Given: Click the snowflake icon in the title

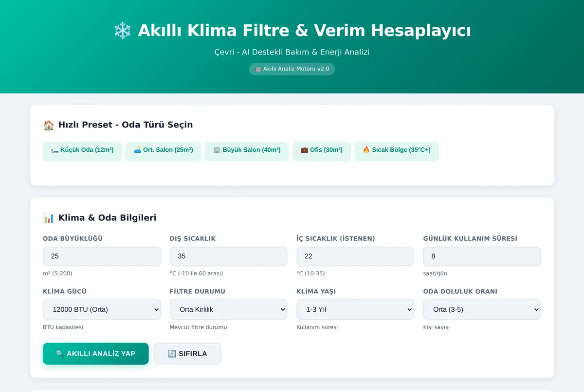Looking at the screenshot, I should point(123,31).
